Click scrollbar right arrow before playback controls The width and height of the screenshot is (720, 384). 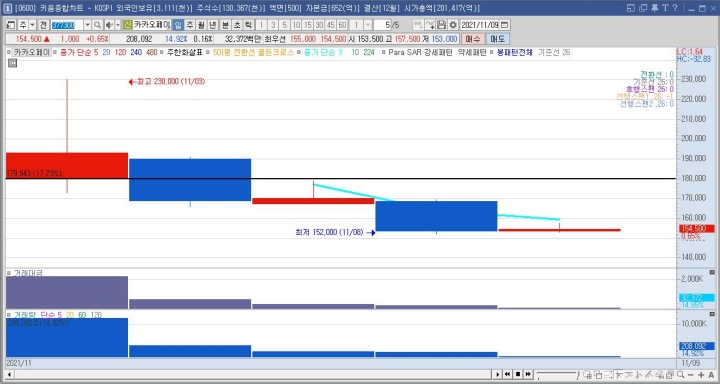tap(498, 374)
